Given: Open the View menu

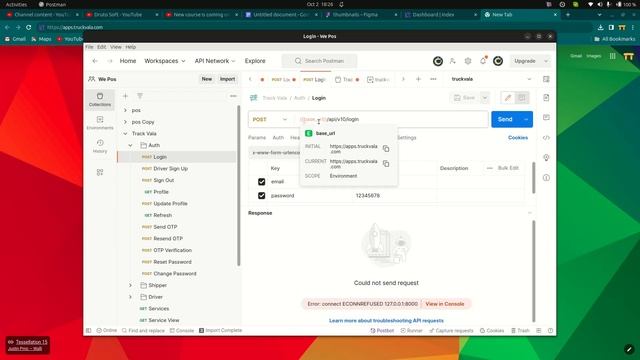Looking at the screenshot, I should (x=116, y=47).
